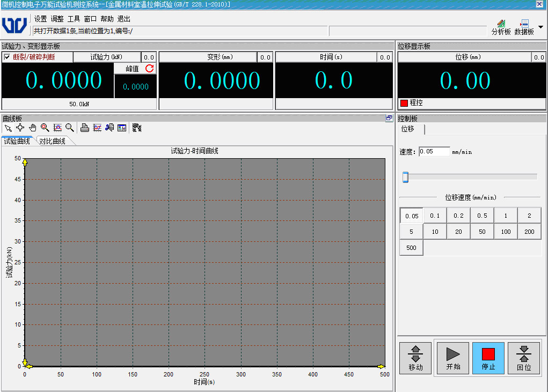The width and height of the screenshot is (548, 392).
Task: Expand the toolbar overflow dropdown arrow
Action: 540,27
